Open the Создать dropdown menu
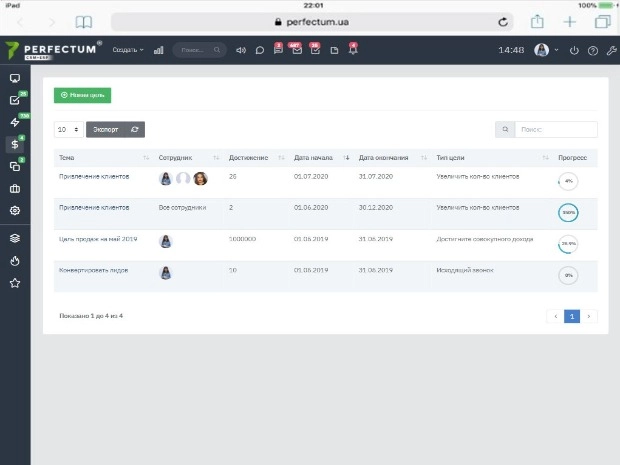Viewport: 620px width, 465px height. coord(128,50)
